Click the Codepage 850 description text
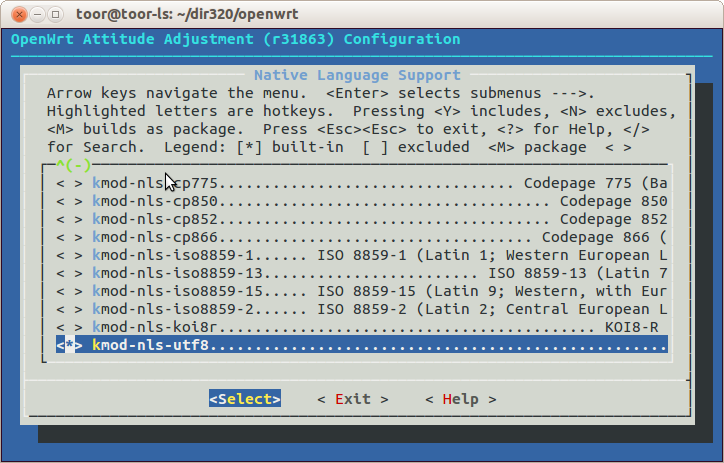The image size is (724, 463). [x=614, y=201]
